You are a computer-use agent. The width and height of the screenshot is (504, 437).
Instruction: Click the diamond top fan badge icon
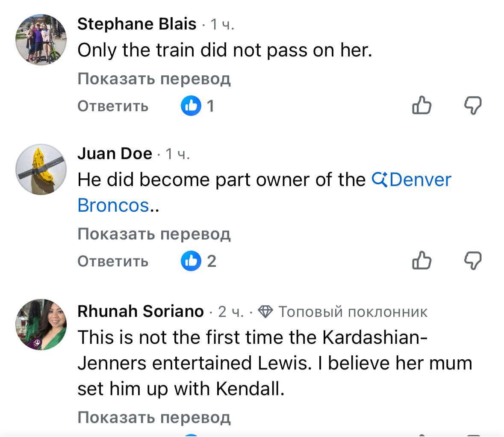tap(265, 312)
